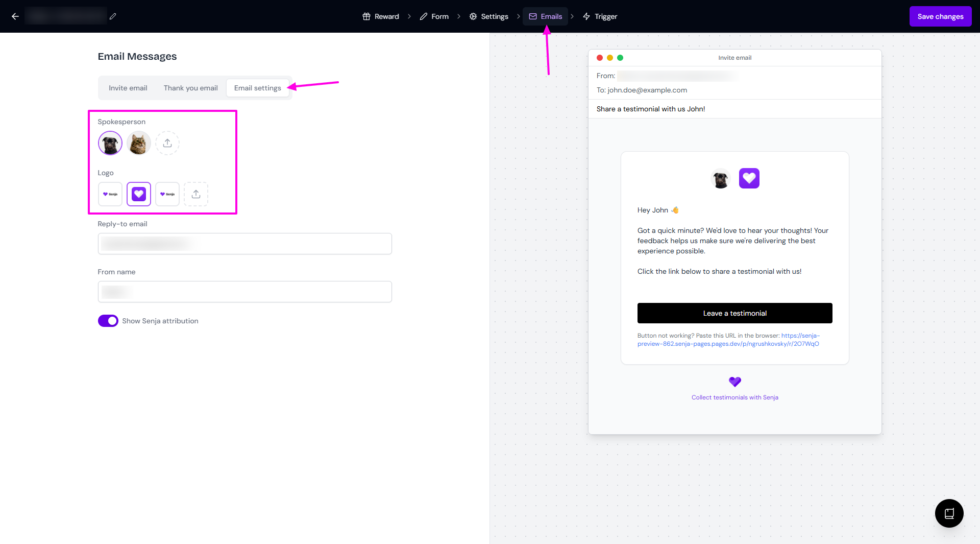
Task: Click Save changes button
Action: [x=940, y=16]
